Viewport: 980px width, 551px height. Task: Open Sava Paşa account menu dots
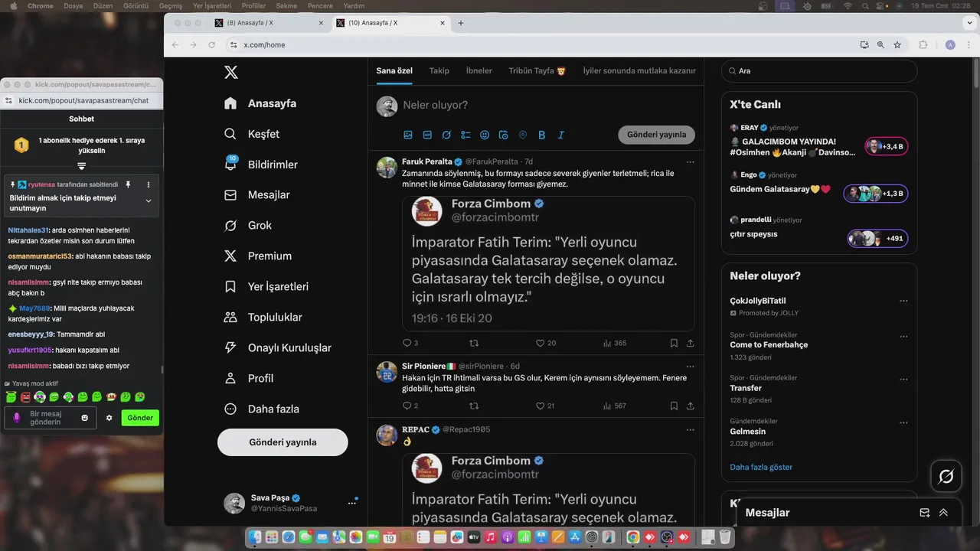(352, 503)
